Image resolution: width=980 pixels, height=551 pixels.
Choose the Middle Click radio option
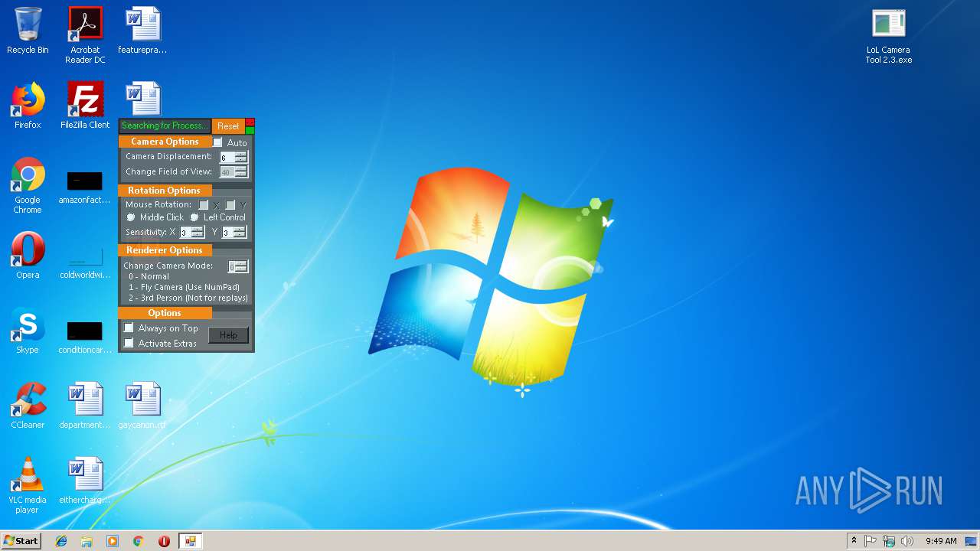[x=131, y=217]
